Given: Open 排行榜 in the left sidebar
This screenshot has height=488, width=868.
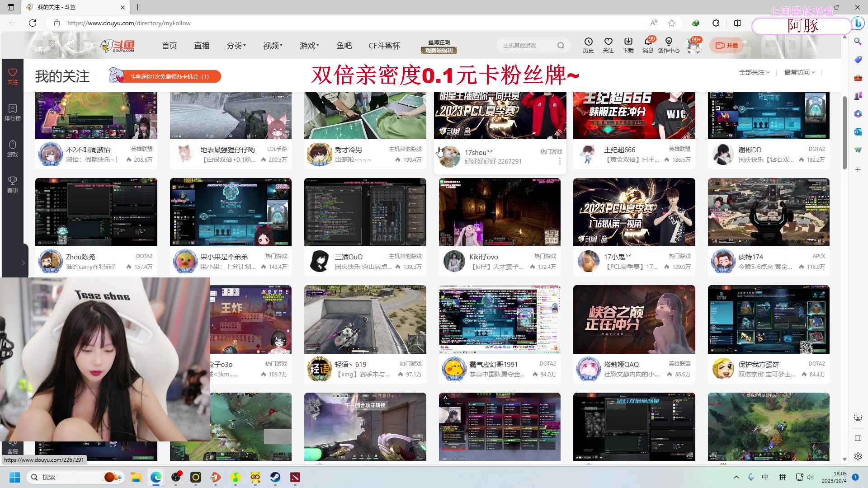Looking at the screenshot, I should click(x=13, y=113).
